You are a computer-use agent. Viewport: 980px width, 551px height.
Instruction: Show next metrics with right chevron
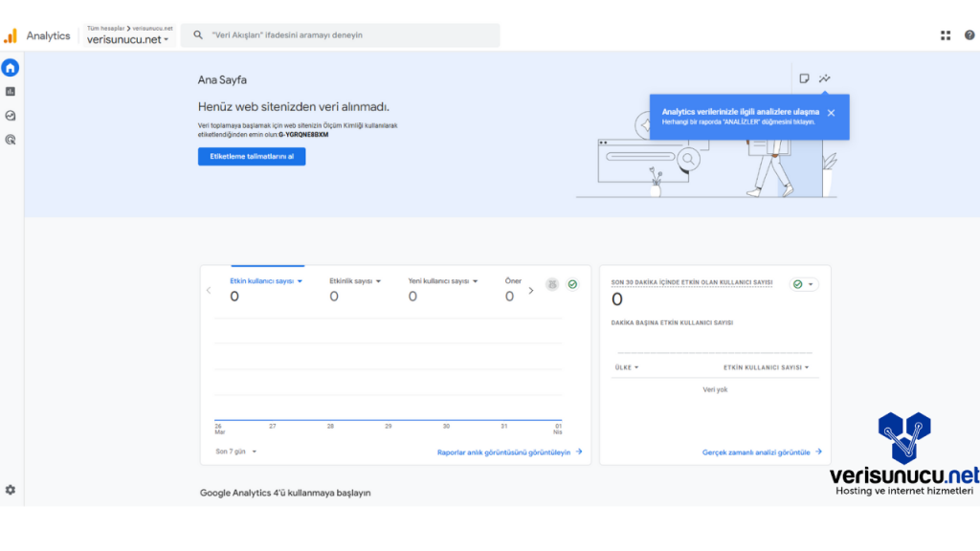coord(531,291)
